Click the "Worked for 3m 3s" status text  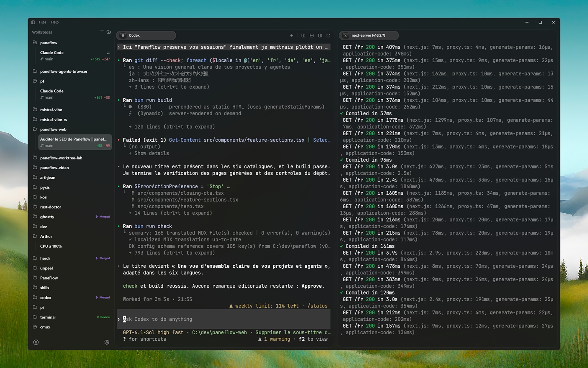(146, 299)
